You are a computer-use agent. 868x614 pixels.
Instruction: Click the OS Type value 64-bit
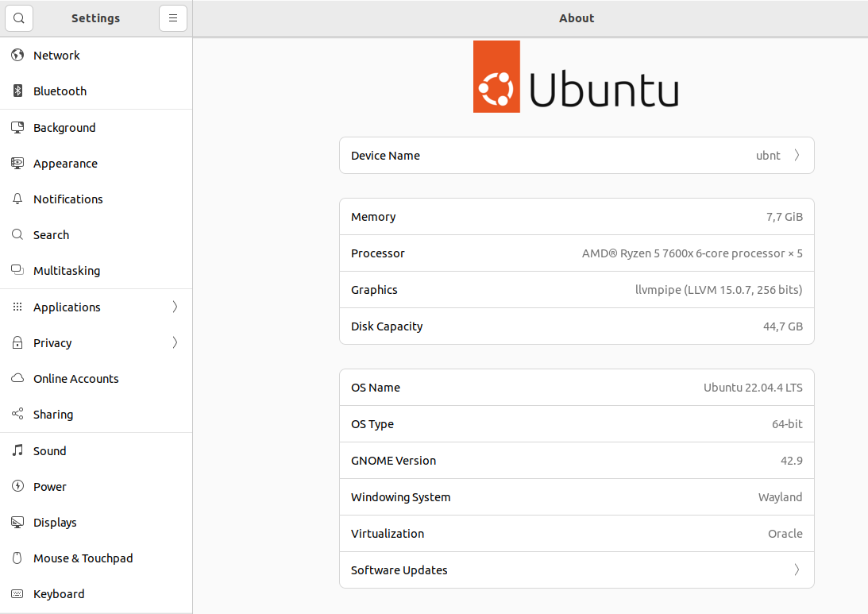pyautogui.click(x=787, y=424)
